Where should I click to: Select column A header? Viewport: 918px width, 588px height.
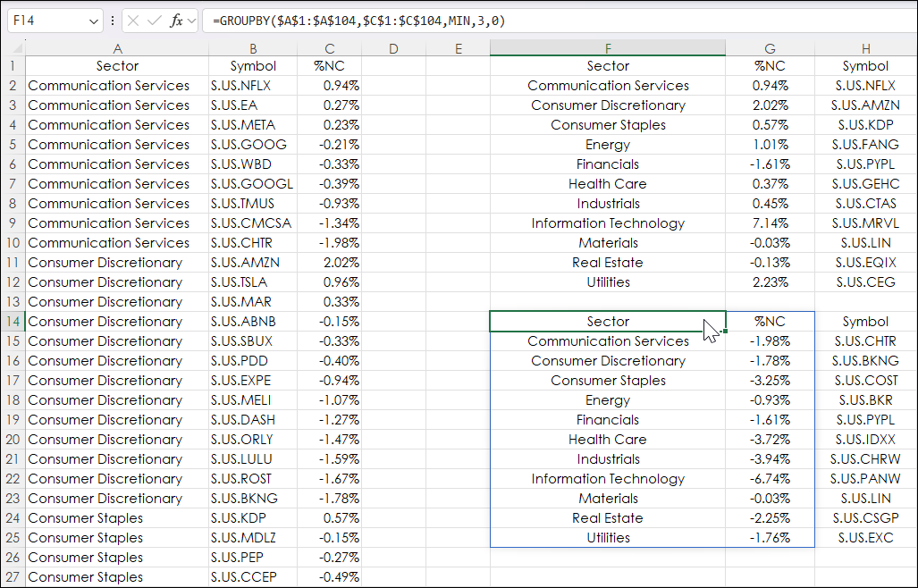click(x=117, y=48)
